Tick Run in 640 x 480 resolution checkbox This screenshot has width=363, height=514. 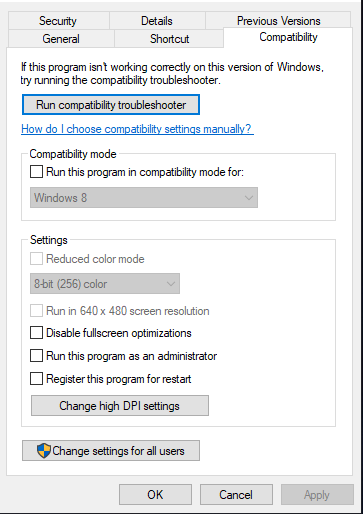pyautogui.click(x=36, y=311)
